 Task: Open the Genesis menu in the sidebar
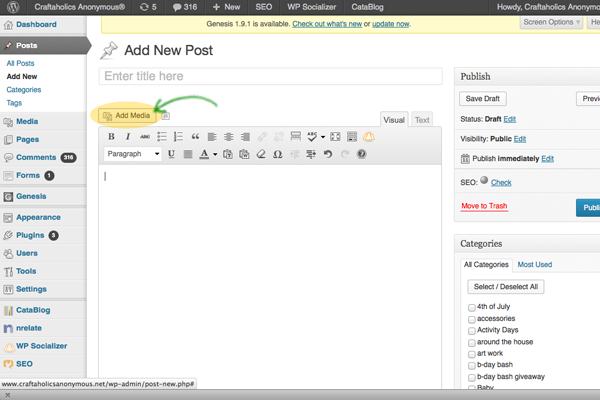tap(31, 196)
